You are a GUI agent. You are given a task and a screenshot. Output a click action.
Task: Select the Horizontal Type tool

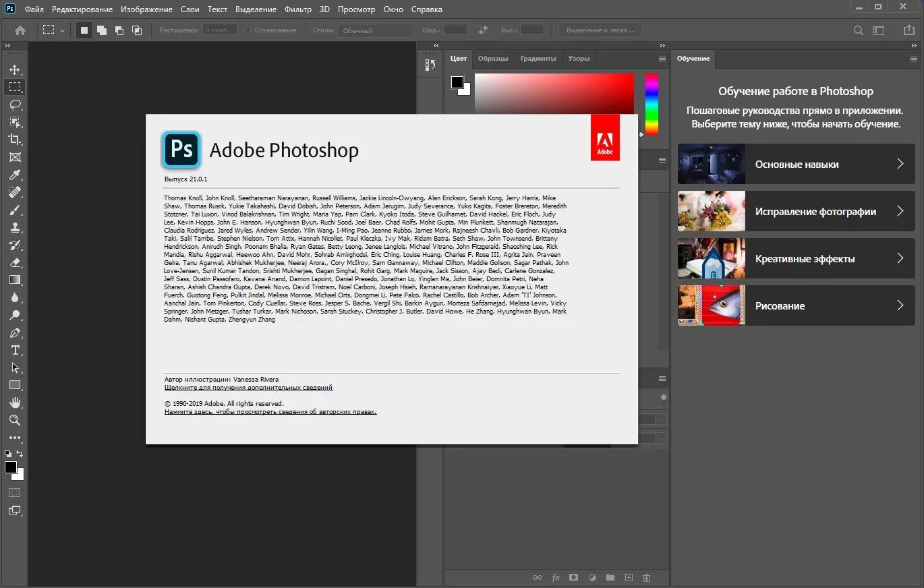point(15,350)
